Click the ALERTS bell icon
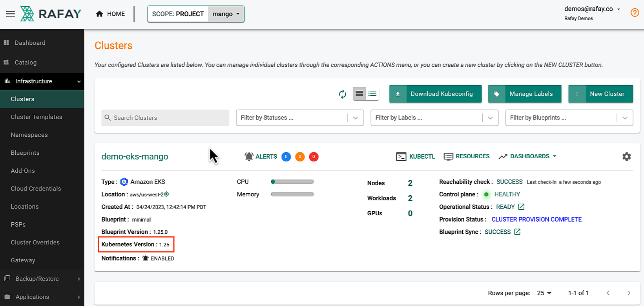 (x=249, y=156)
